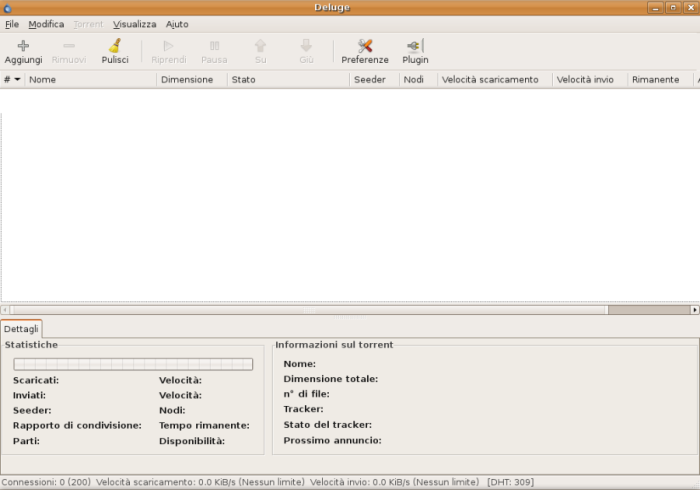Click the Riprendi play icon
700x490 pixels.
pos(168,45)
